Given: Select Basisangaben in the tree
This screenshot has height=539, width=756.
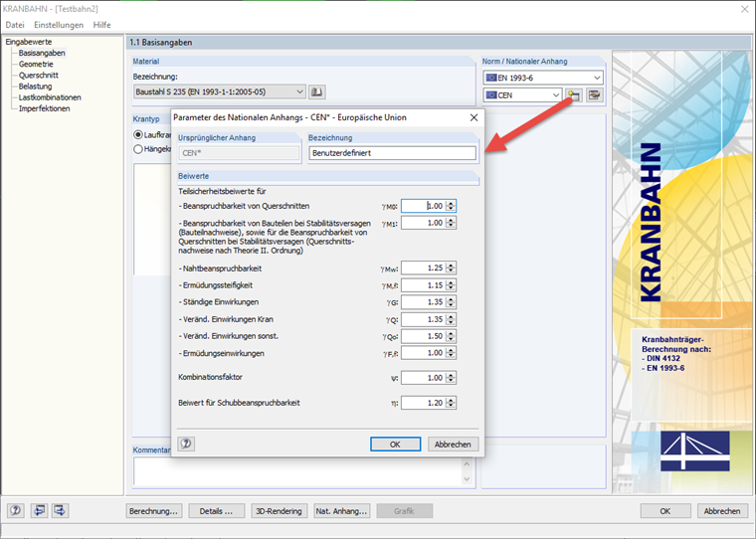Looking at the screenshot, I should pyautogui.click(x=42, y=53).
